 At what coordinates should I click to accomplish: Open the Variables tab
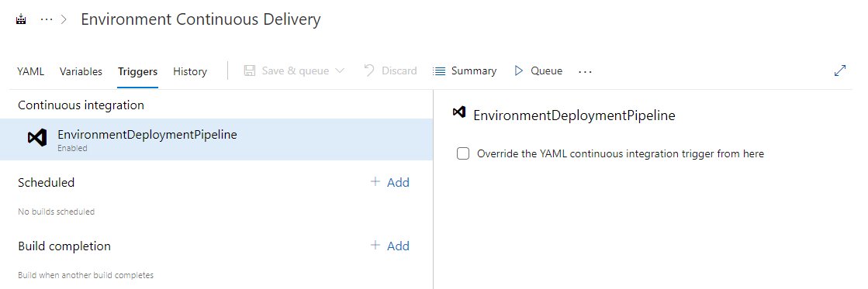pyautogui.click(x=81, y=71)
